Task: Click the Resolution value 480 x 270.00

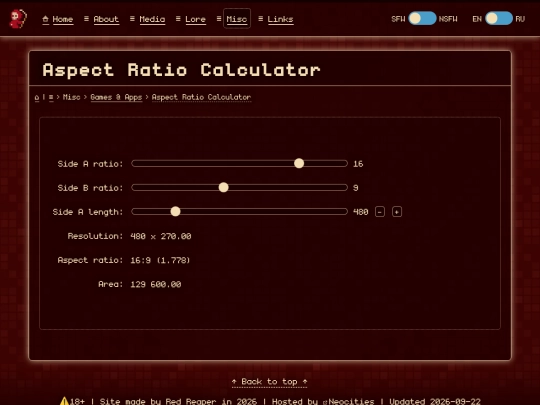Action: coord(161,236)
